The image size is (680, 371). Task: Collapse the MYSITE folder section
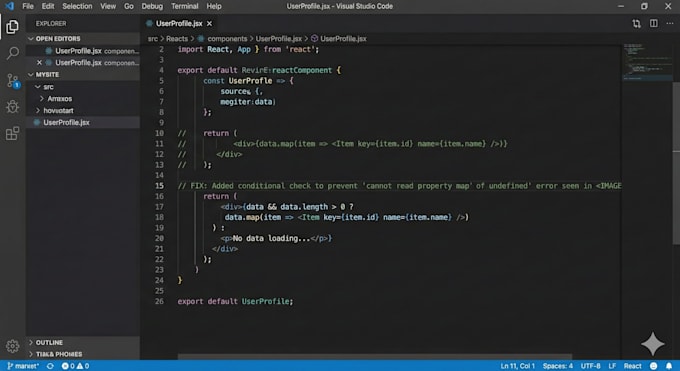point(83,75)
